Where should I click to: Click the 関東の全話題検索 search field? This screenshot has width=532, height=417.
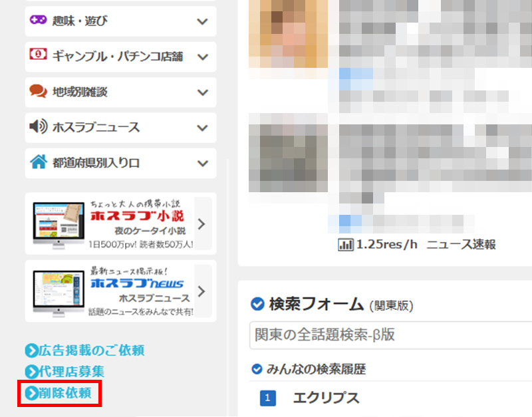click(390, 335)
